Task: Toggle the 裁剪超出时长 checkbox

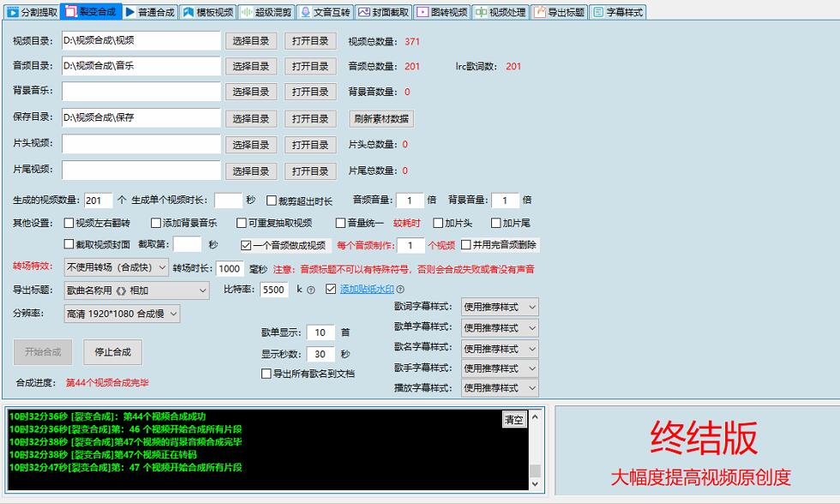Action: click(272, 201)
